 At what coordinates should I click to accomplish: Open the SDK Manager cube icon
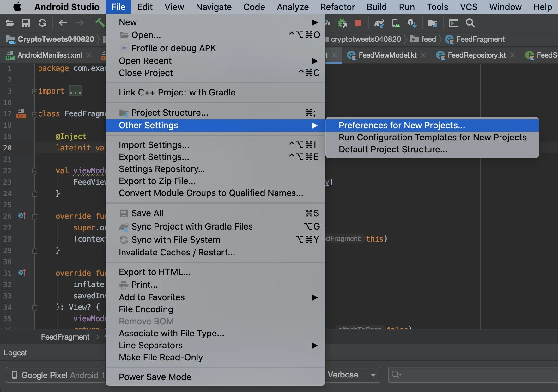(x=412, y=23)
